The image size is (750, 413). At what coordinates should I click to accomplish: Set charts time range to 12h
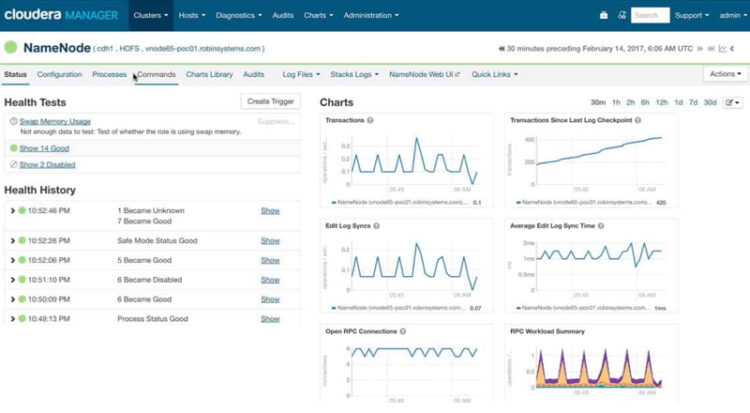662,102
